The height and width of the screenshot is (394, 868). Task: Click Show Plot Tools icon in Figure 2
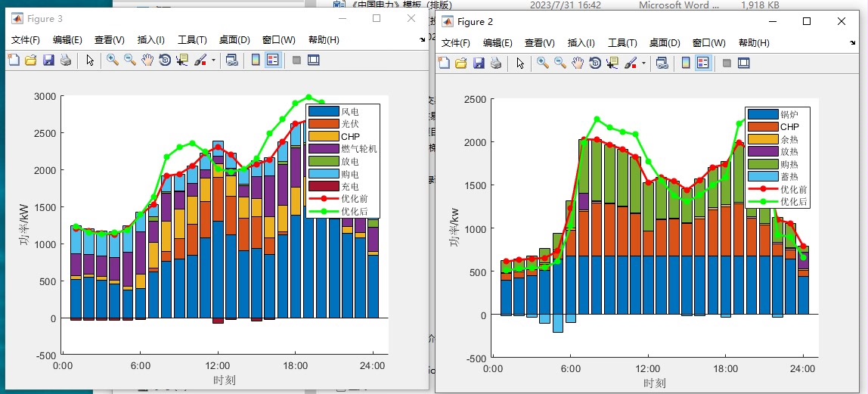coord(743,63)
